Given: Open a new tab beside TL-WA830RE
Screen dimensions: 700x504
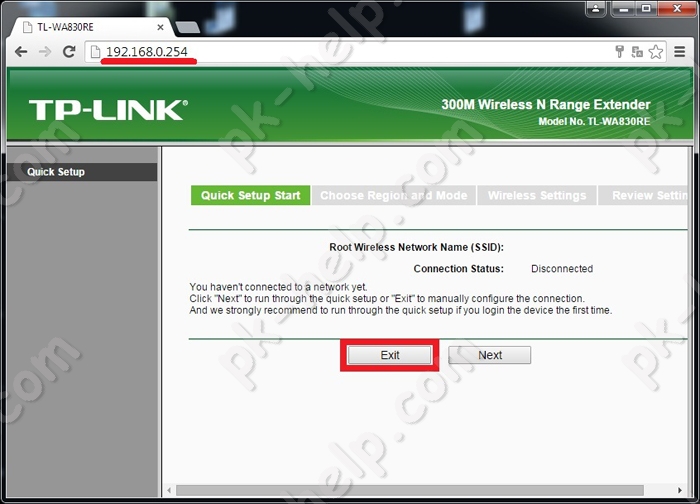Looking at the screenshot, I should point(188,27).
